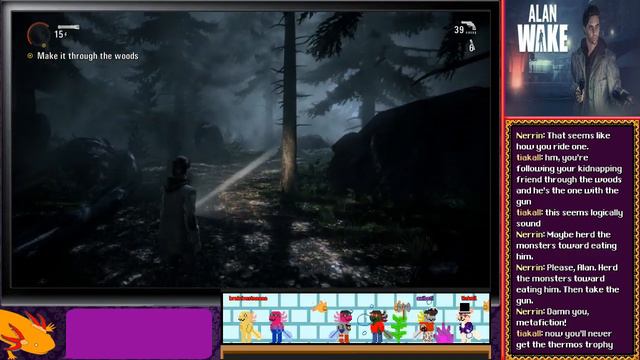Select the pink axolotl avatar wearing goggles
The image size is (640, 360).
pyautogui.click(x=343, y=326)
